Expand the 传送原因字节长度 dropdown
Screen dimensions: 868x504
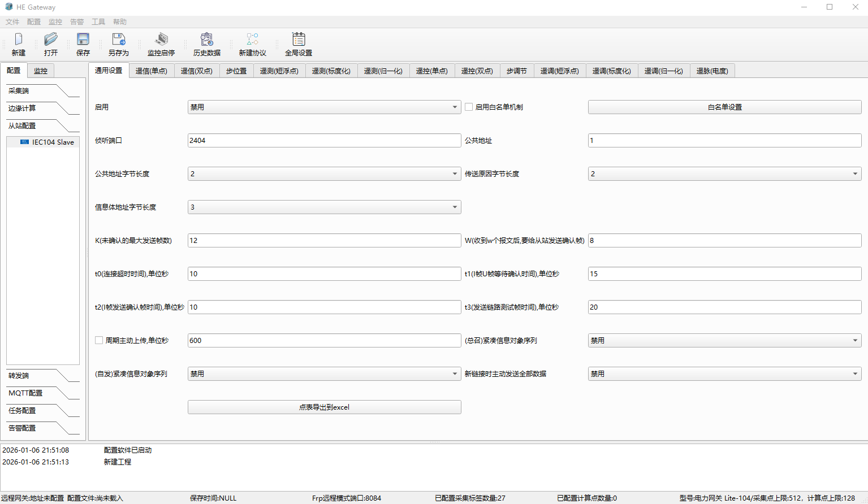click(724, 173)
